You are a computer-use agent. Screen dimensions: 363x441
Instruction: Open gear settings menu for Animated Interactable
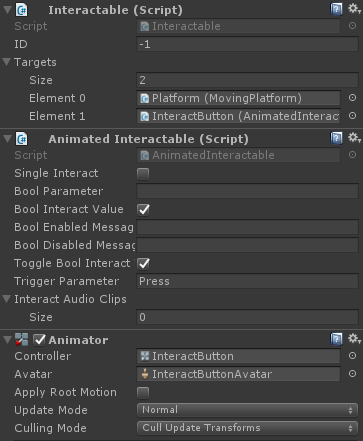354,138
